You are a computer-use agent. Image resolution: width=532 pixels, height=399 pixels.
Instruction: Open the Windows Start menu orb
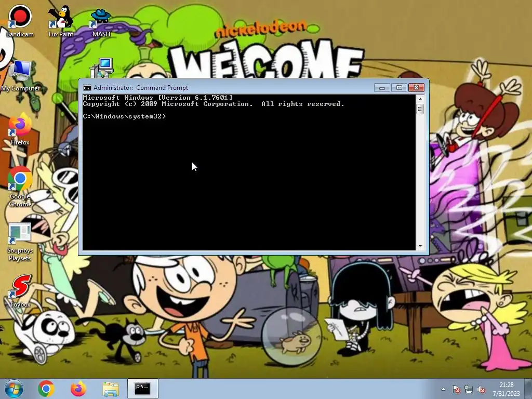coord(14,389)
